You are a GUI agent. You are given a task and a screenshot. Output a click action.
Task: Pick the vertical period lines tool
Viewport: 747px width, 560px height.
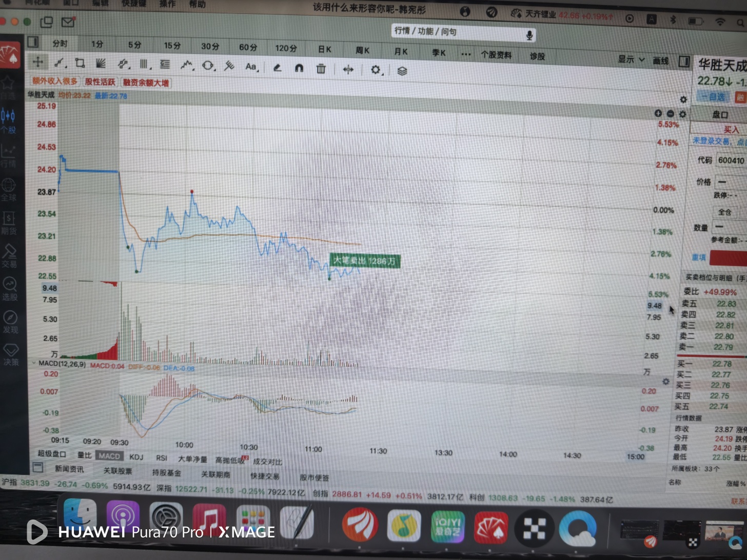coord(144,65)
